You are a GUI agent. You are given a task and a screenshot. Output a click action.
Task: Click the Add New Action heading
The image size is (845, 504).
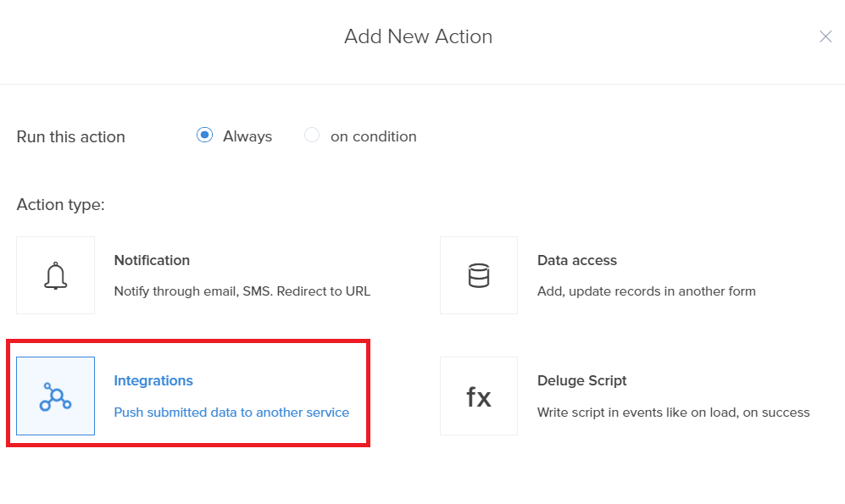(418, 36)
